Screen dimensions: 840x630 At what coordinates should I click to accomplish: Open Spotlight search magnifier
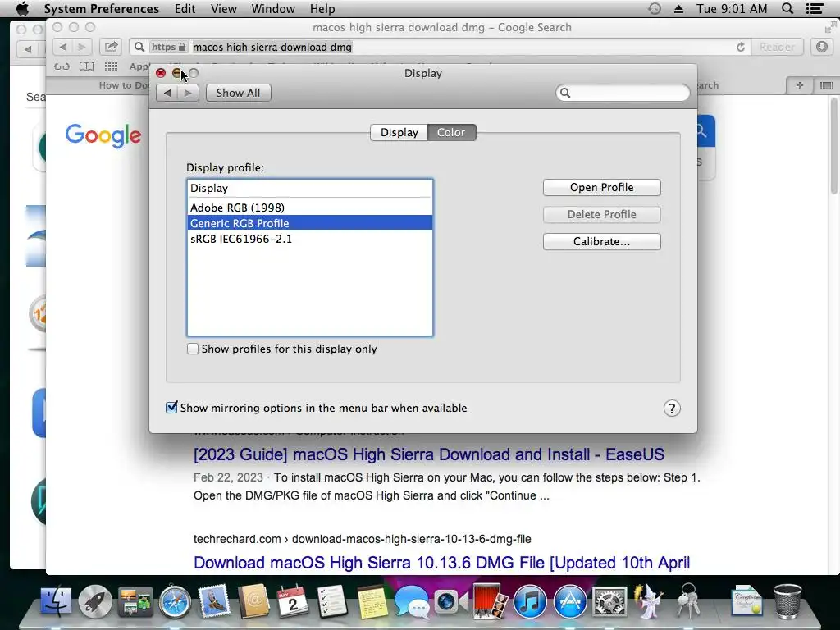(787, 8)
